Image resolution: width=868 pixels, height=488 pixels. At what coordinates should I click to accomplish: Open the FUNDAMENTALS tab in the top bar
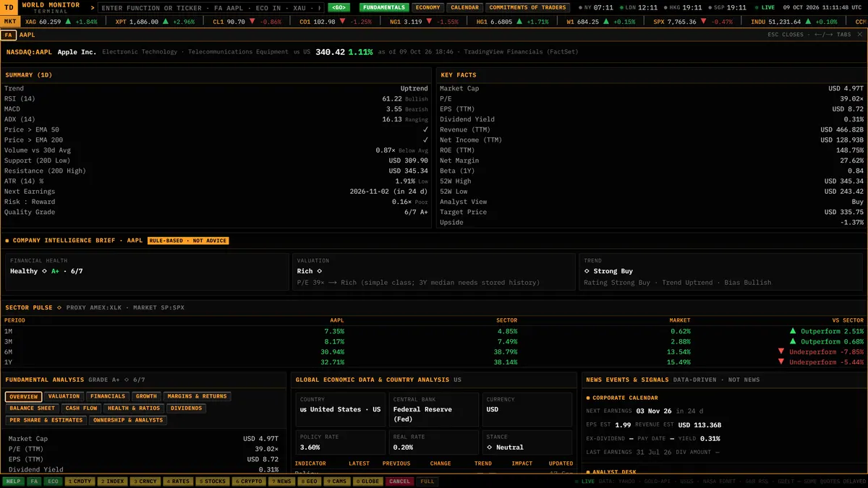[384, 8]
